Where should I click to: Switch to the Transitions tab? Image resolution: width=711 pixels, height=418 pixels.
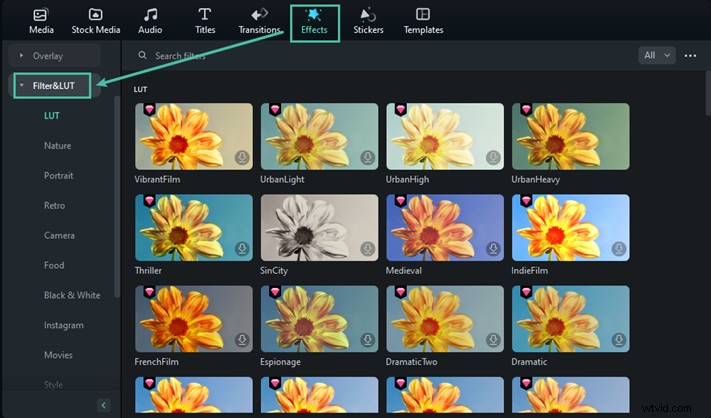[259, 22]
